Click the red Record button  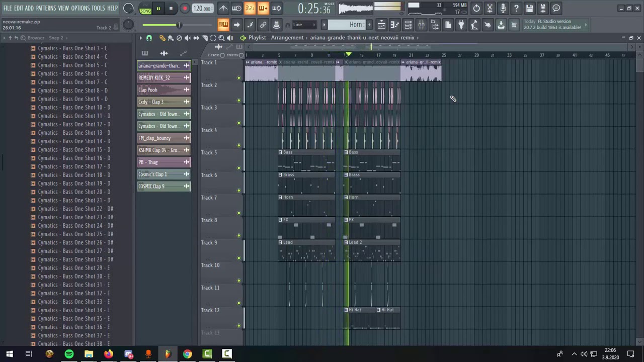click(x=185, y=9)
